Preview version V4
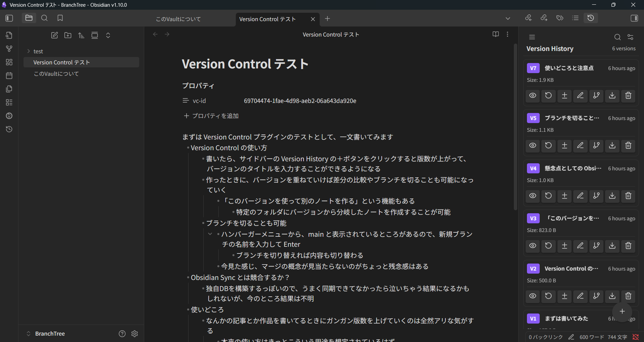 click(533, 196)
